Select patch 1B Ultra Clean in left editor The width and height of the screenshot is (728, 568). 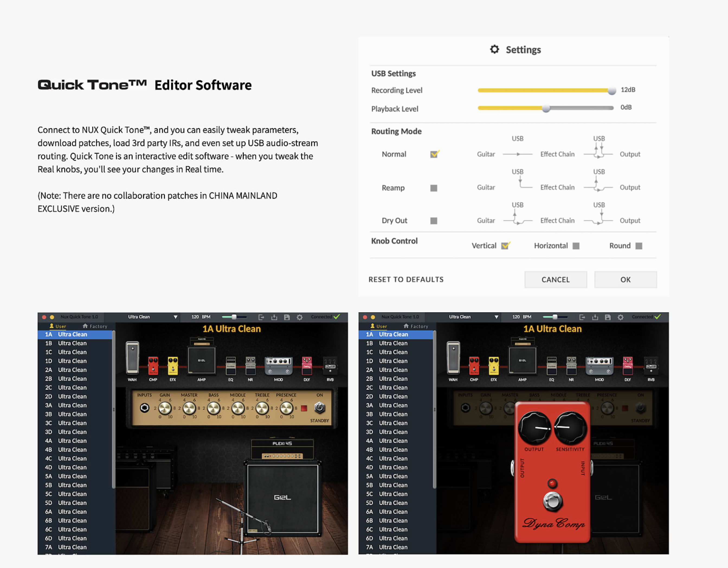(x=75, y=343)
